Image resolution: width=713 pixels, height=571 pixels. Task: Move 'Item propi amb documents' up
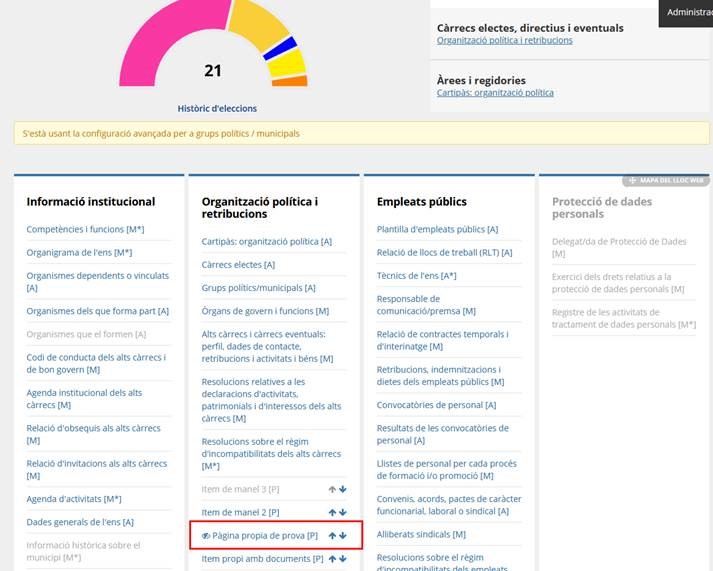(332, 559)
